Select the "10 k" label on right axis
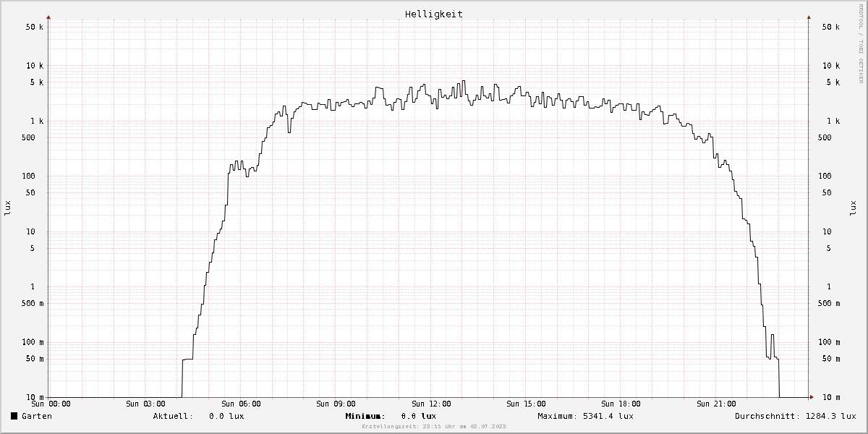This screenshot has height=434, width=868. pyautogui.click(x=830, y=66)
